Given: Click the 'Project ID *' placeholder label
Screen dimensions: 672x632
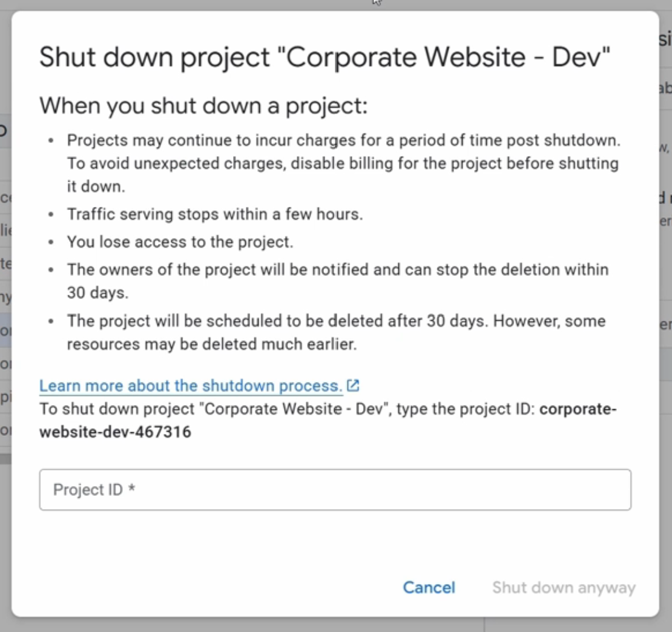Looking at the screenshot, I should click(94, 489).
